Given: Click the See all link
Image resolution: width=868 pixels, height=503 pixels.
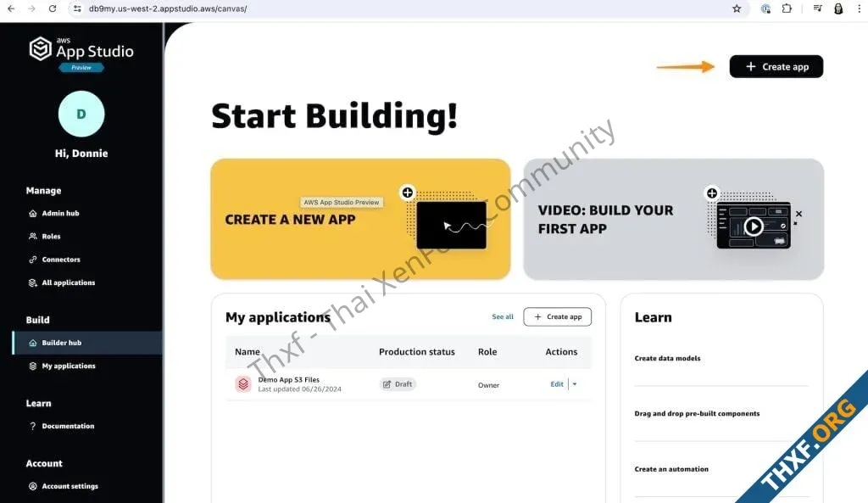Looking at the screenshot, I should tap(503, 317).
